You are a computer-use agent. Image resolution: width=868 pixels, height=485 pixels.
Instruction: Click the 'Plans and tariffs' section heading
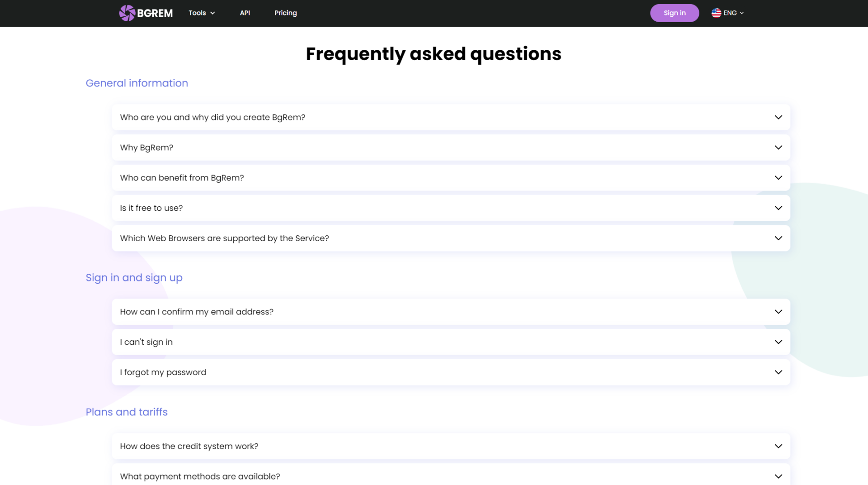[x=127, y=412]
